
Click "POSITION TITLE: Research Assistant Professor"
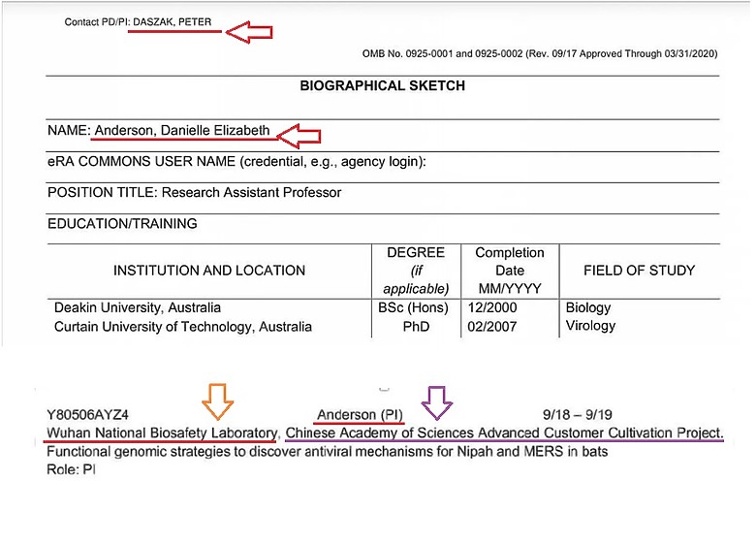[x=194, y=192]
